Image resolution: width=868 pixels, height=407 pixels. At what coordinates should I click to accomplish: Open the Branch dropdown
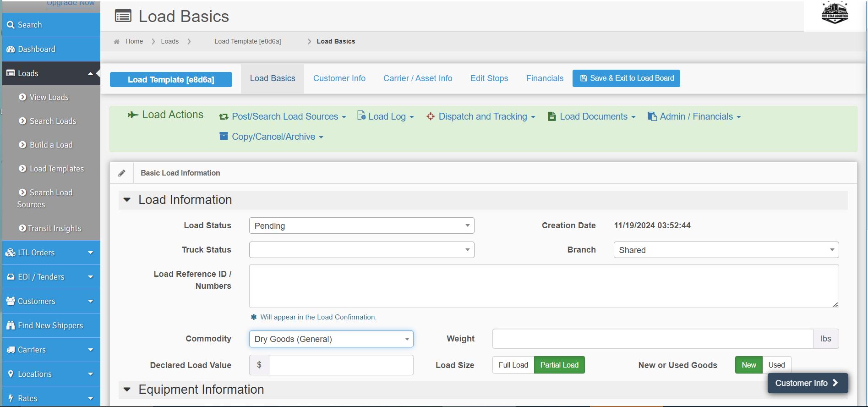tap(726, 250)
